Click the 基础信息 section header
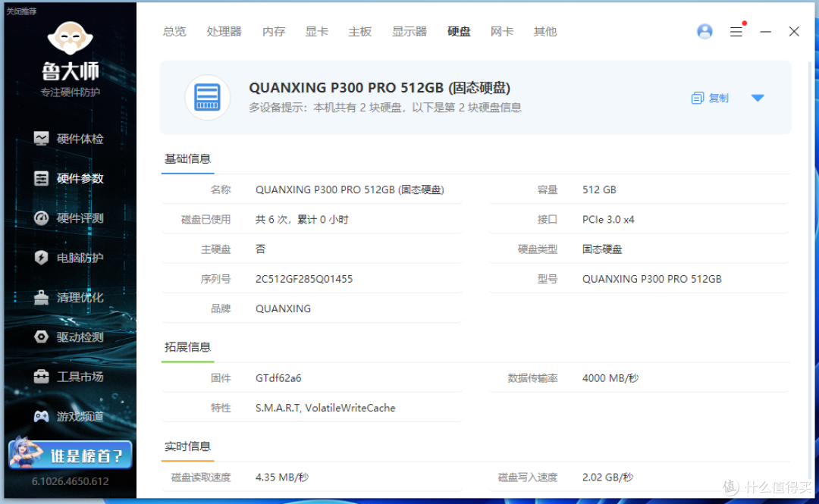The height and width of the screenshot is (504, 819). point(187,158)
